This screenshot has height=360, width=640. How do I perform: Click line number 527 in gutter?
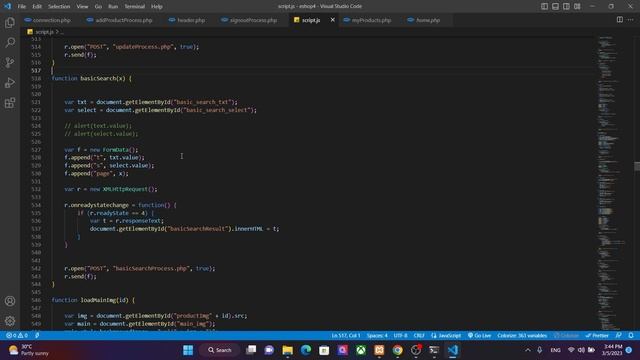coord(36,150)
